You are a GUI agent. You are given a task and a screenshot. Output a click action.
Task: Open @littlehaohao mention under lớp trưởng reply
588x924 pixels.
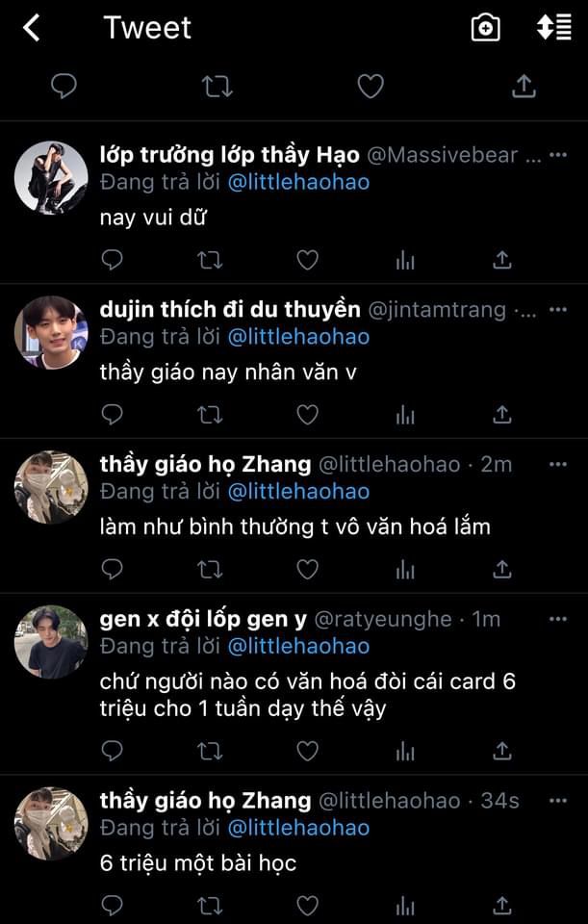coord(298,182)
